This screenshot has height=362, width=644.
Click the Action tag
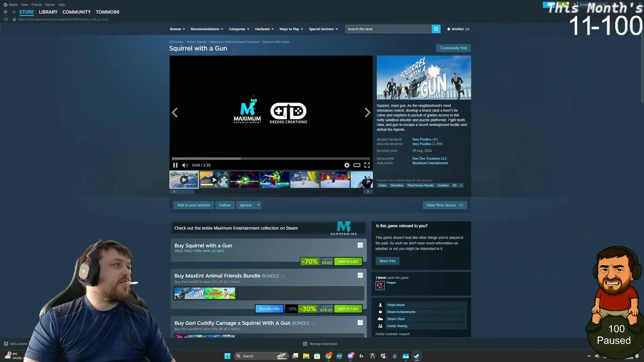pyautogui.click(x=382, y=186)
